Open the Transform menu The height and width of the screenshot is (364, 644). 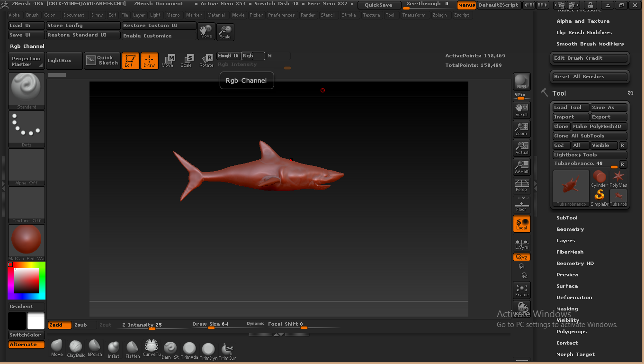pyautogui.click(x=414, y=15)
